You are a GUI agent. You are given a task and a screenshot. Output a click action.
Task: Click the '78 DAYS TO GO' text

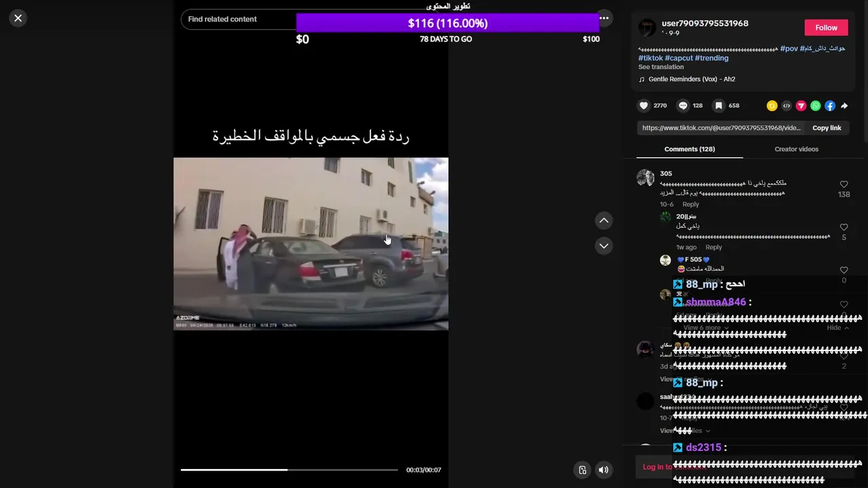point(446,39)
